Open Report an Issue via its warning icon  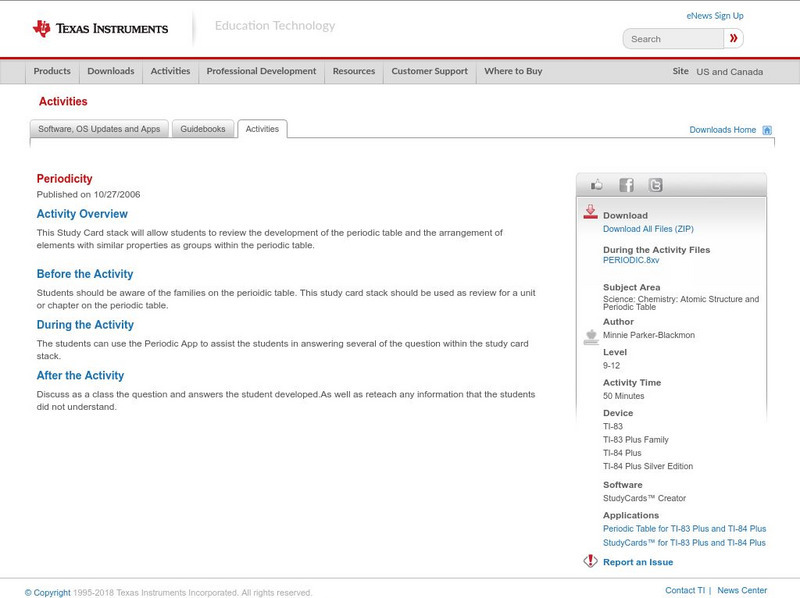pos(591,561)
